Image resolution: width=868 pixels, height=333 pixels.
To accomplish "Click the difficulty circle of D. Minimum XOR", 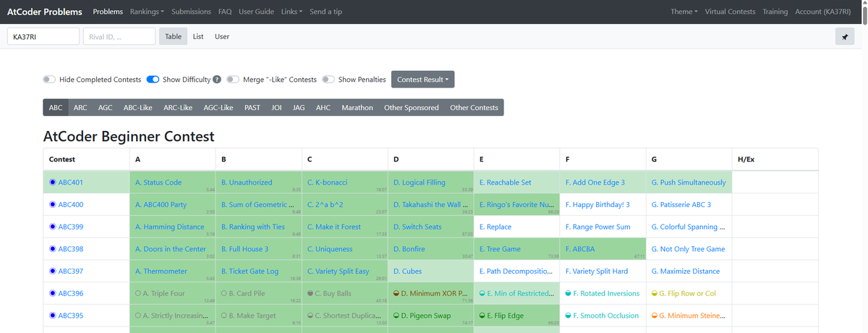I will [396, 293].
